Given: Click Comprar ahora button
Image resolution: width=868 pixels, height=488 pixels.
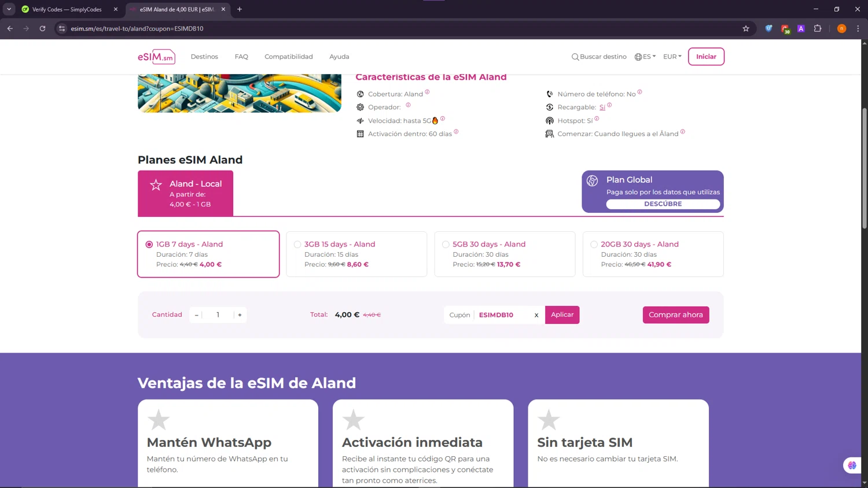Looking at the screenshot, I should coord(675,315).
